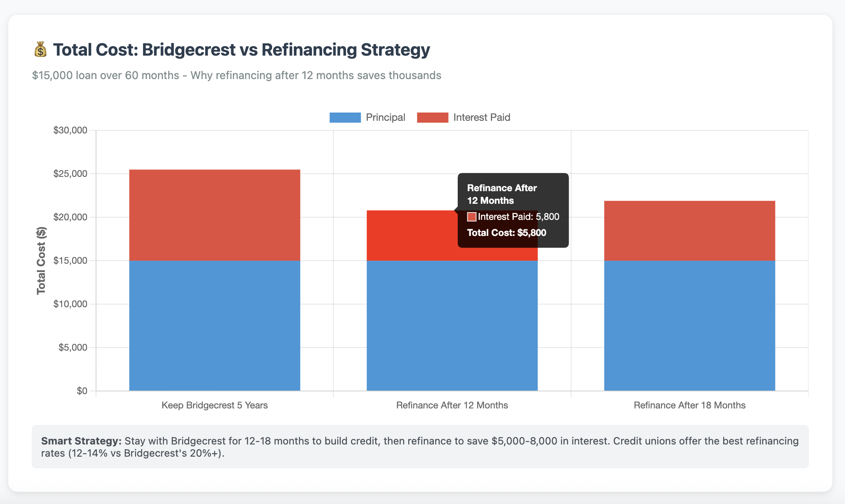The image size is (845, 504).
Task: Click Principal bar for Refinance After 12 Months
Action: [452, 325]
